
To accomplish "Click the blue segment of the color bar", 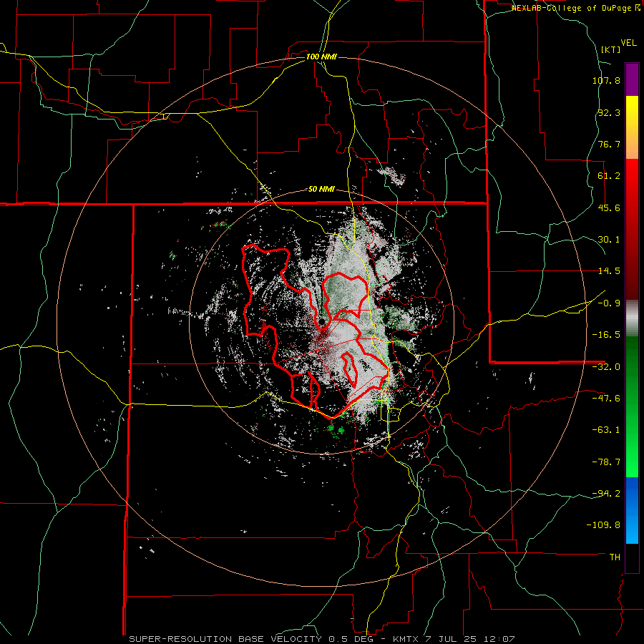I will [x=632, y=510].
